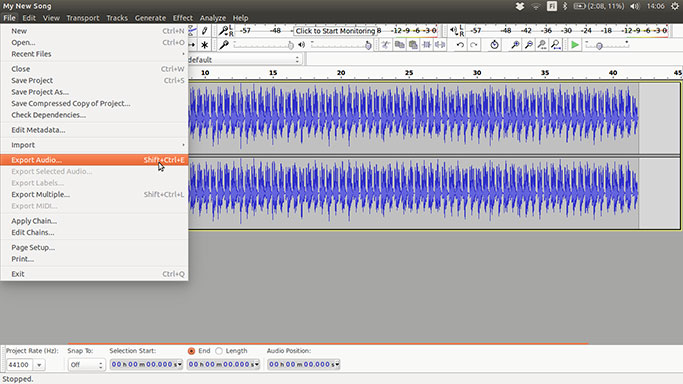Zoom out with the magnifier minus
This screenshot has width=683, height=384.
pyautogui.click(x=528, y=45)
